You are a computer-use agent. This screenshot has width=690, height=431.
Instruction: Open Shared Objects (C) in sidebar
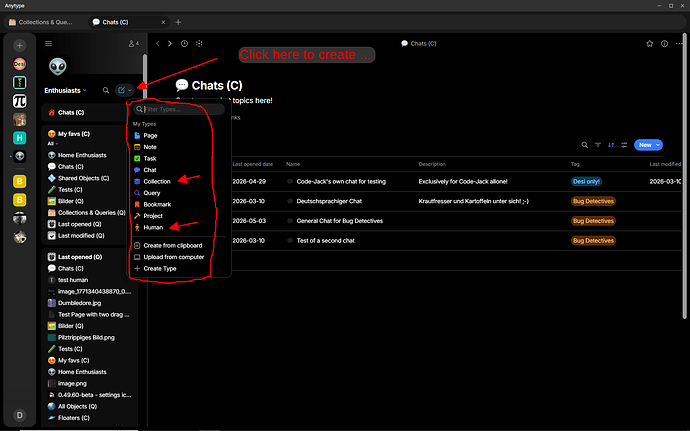[x=83, y=178]
